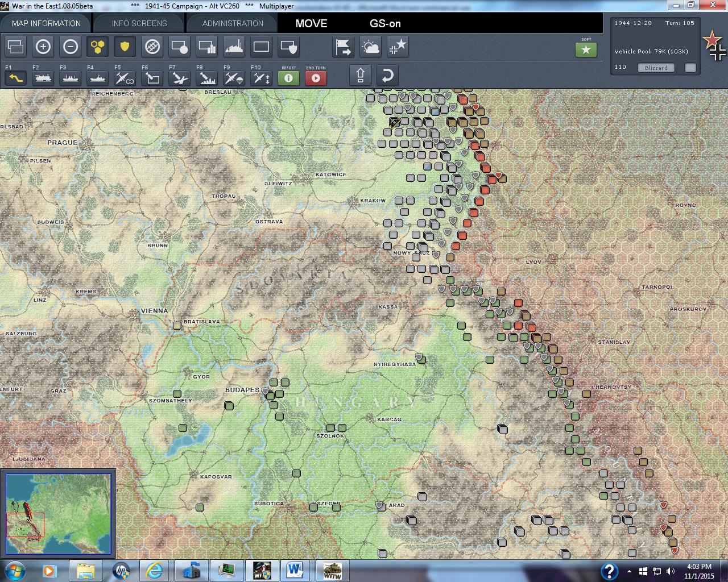This screenshot has width=728, height=582.
Task: Select F4 amphibious ship icon
Action: click(98, 78)
